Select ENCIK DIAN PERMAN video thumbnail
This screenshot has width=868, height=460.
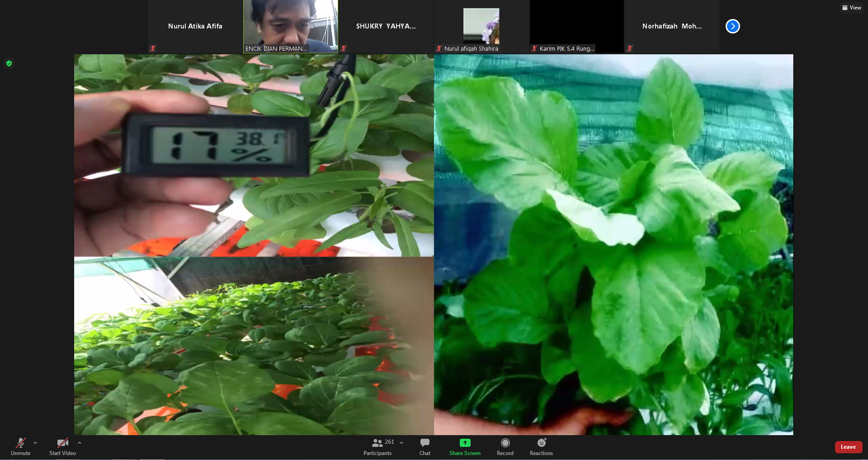[291, 26]
